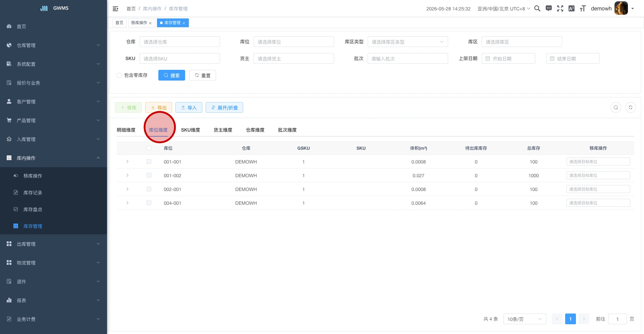Open the 库区类型 dropdown
This screenshot has height=334, width=644.
click(408, 42)
